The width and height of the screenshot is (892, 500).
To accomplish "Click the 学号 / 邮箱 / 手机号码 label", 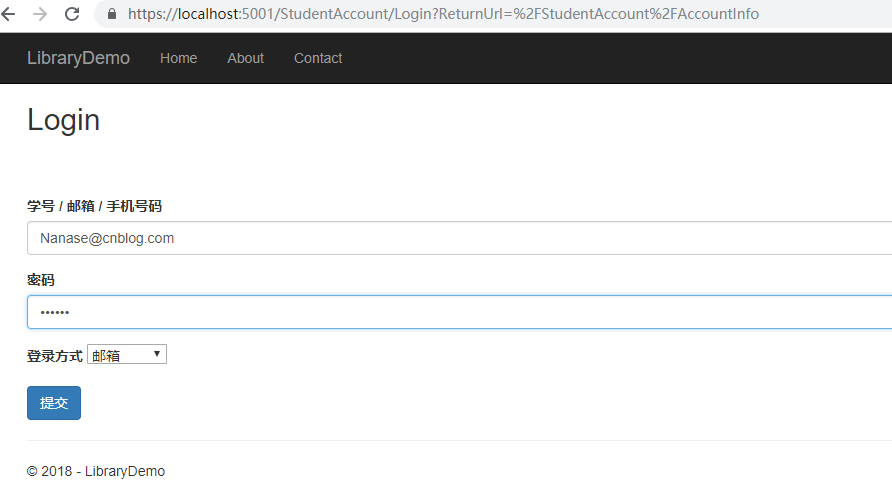I will pyautogui.click(x=94, y=206).
